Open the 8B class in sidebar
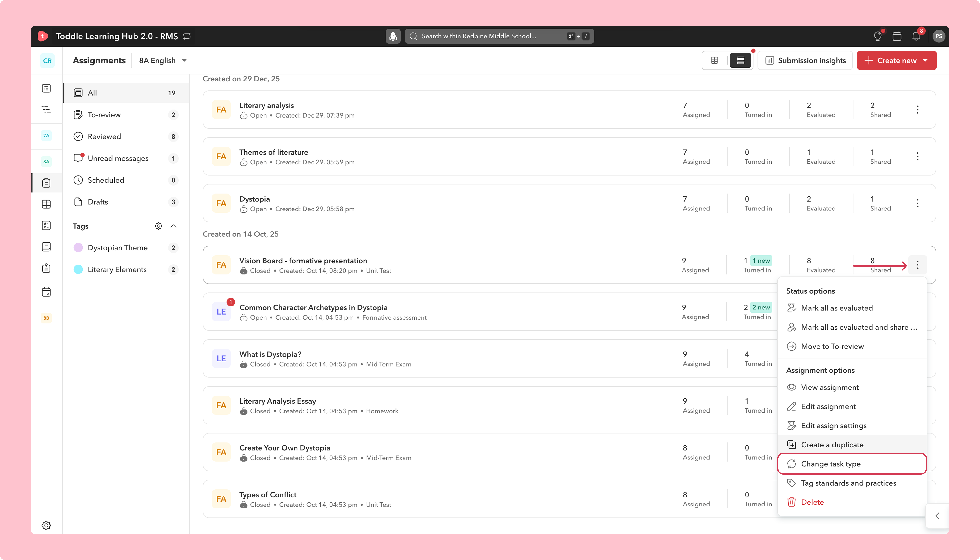The width and height of the screenshot is (980, 560). click(46, 318)
